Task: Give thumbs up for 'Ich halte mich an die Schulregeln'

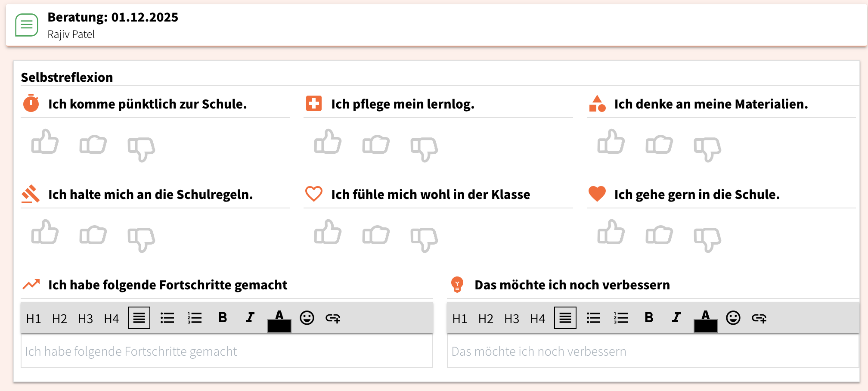Action: tap(45, 233)
